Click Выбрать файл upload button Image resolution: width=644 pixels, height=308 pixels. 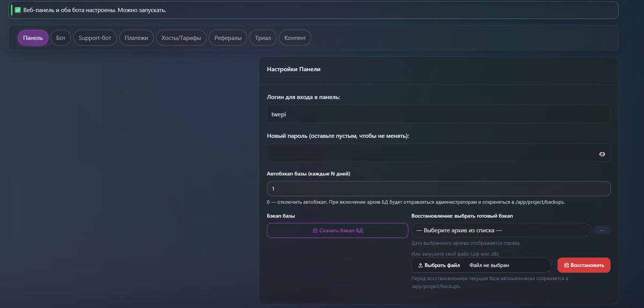click(439, 265)
